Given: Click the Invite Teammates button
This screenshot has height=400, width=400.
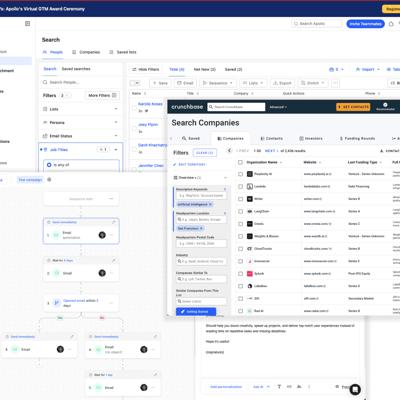Looking at the screenshot, I should tap(365, 24).
